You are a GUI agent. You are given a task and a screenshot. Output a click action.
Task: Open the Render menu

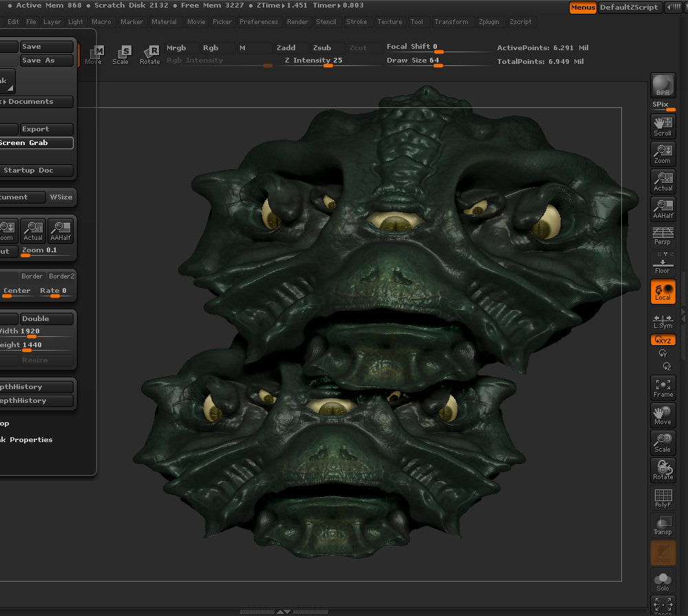[297, 22]
